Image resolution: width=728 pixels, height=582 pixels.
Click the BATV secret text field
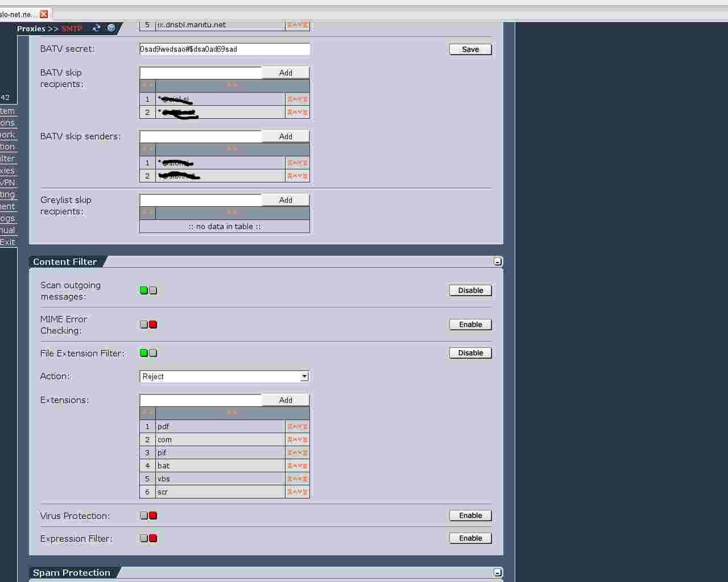coord(224,49)
